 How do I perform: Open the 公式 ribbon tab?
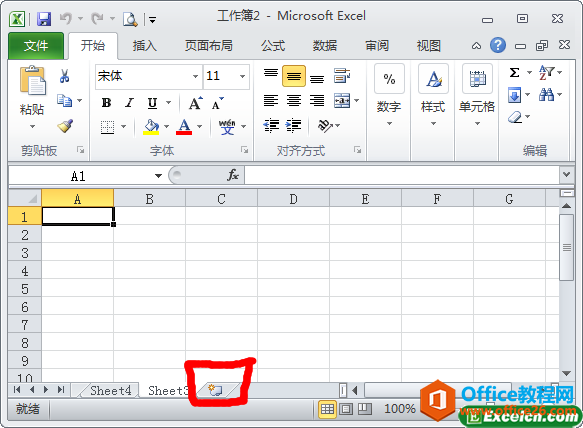click(x=273, y=46)
